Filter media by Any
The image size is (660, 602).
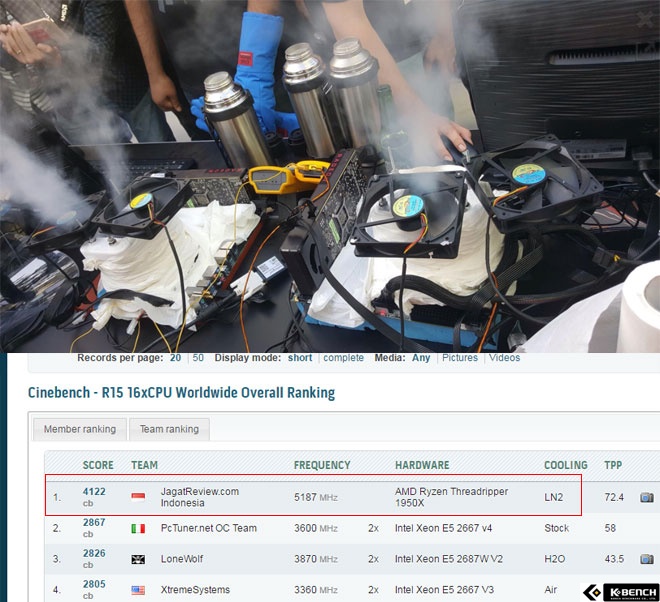421,358
